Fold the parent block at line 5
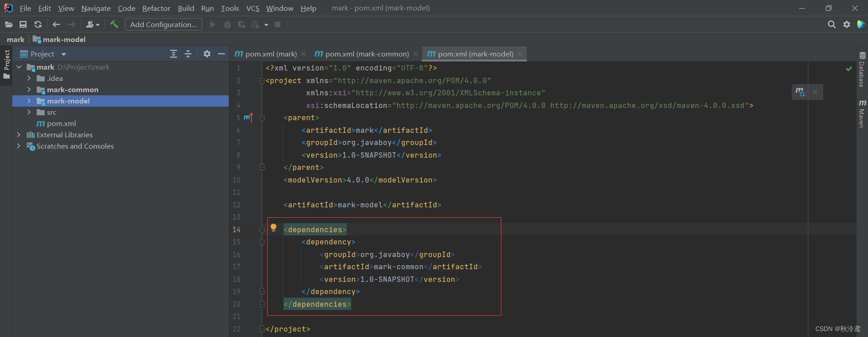This screenshot has height=337, width=868. (x=262, y=118)
